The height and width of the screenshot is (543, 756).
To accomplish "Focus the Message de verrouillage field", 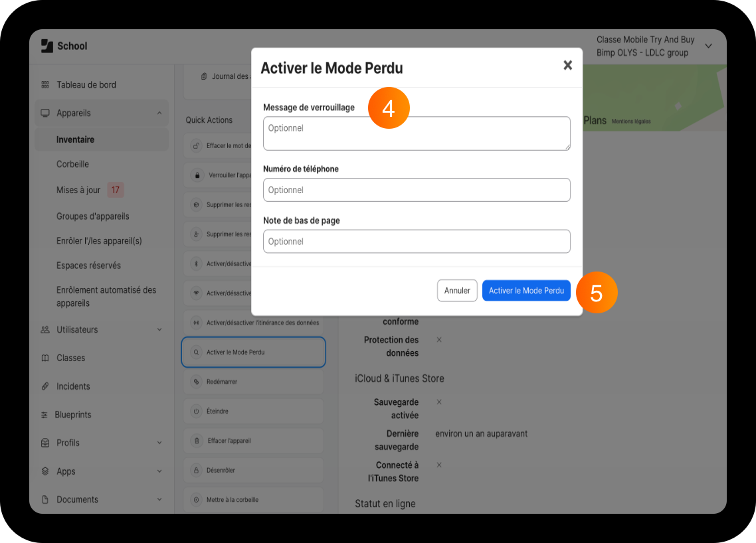I will click(417, 133).
